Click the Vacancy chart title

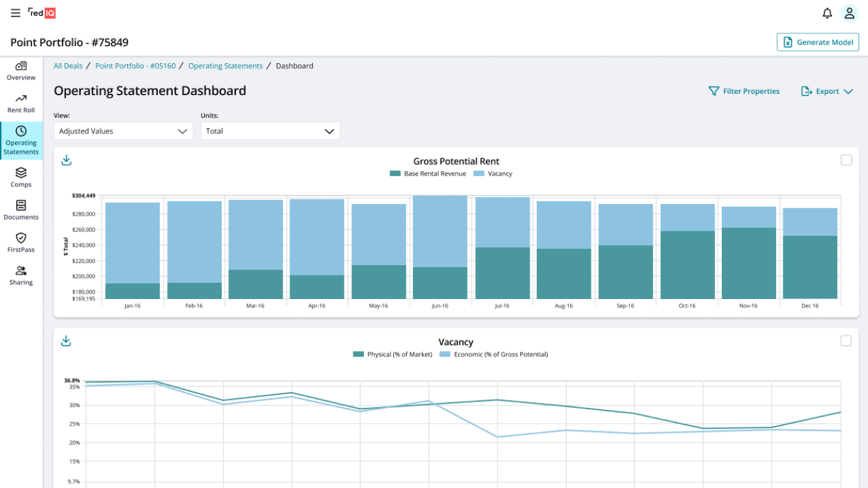tap(456, 341)
